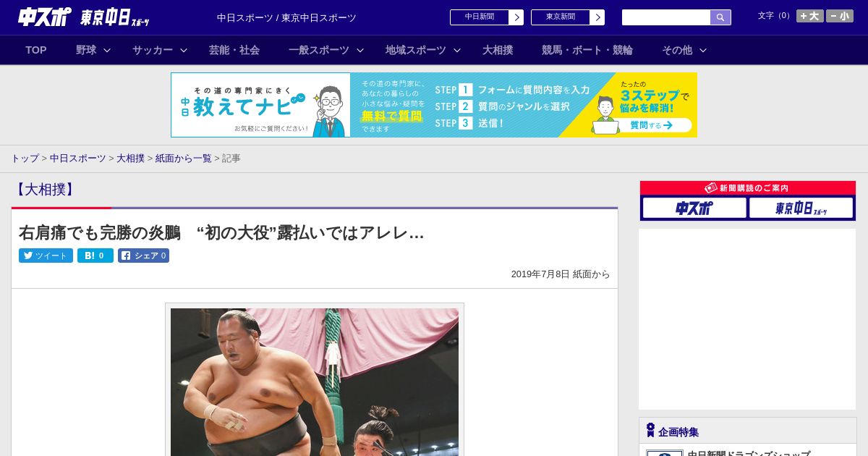Image resolution: width=868 pixels, height=456 pixels.
Task: Go to 大相撲 breadcrumb link
Action: pos(130,158)
